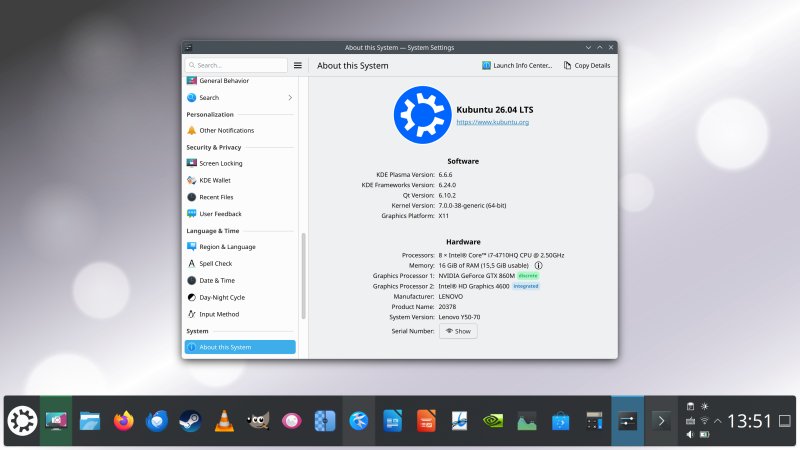Viewport: 800px width, 450px height.
Task: Open the screen-with-photo icon beside launcher
Action: tap(56, 421)
